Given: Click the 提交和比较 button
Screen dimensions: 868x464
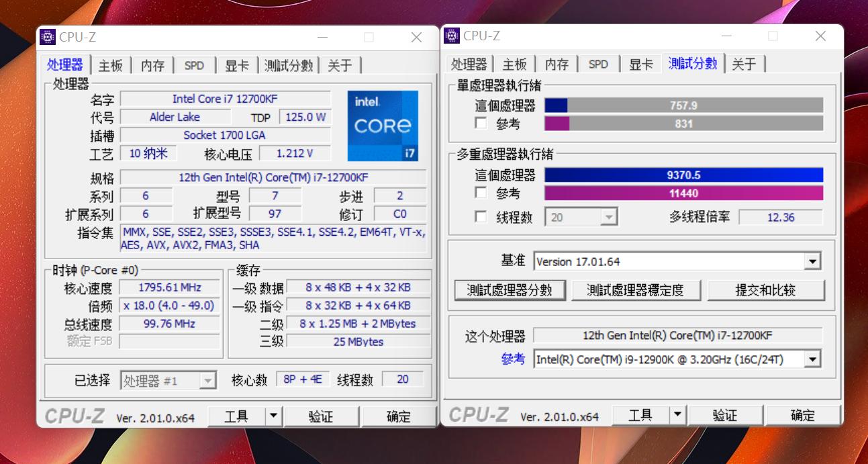Looking at the screenshot, I should point(766,290).
